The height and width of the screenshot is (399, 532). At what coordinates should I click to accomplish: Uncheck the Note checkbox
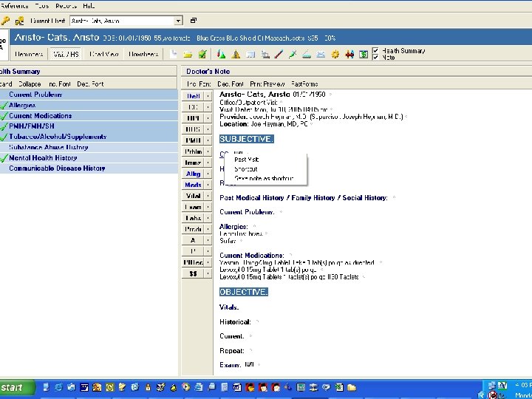click(x=375, y=57)
